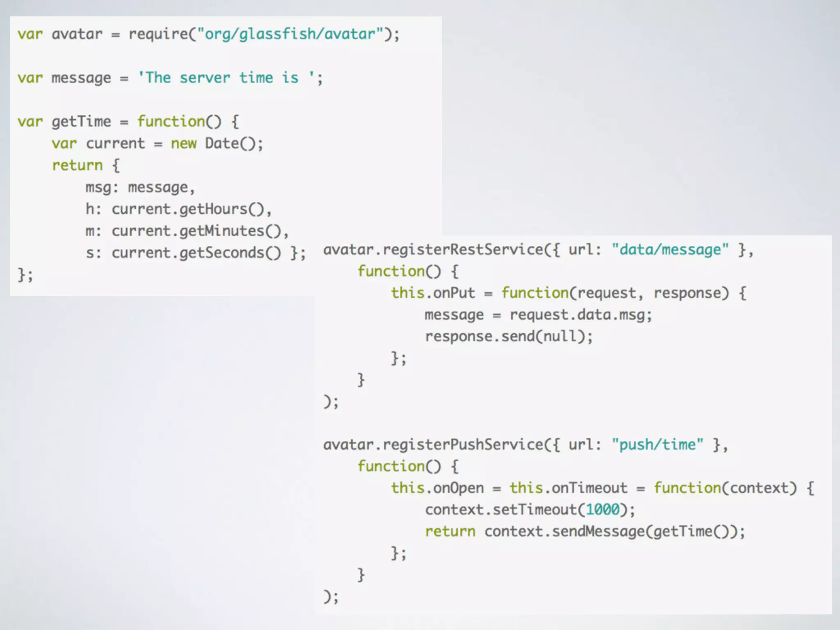Click the line 'var getTime = function() {'

click(x=128, y=121)
